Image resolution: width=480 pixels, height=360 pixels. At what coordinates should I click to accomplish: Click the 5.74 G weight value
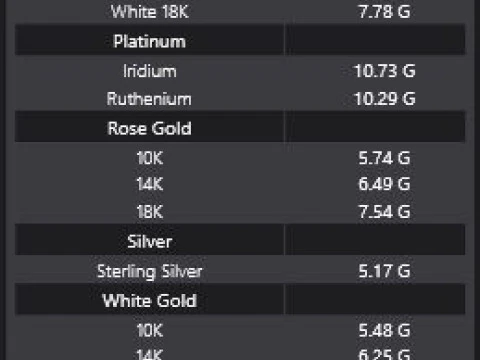tap(384, 158)
